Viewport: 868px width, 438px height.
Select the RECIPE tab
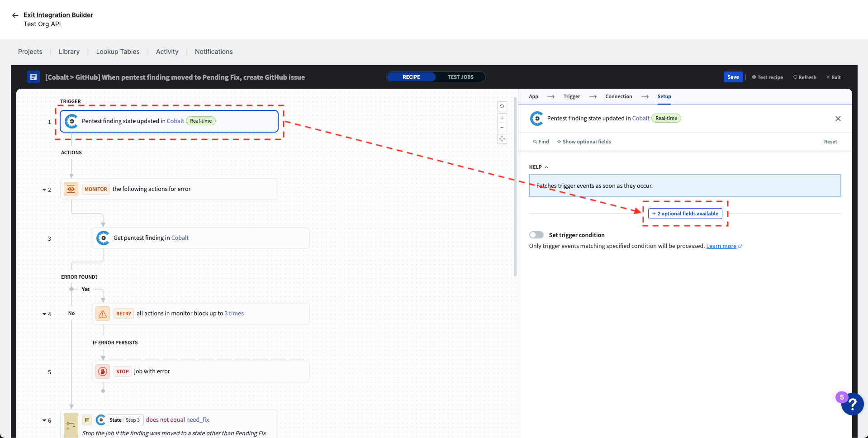[411, 77]
